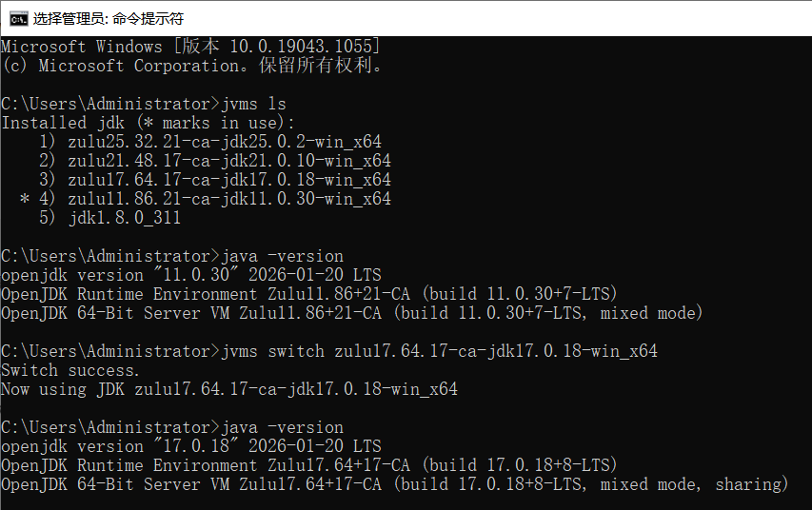Click the first "java -version" command
This screenshot has width=812, height=510.
pos(282,256)
